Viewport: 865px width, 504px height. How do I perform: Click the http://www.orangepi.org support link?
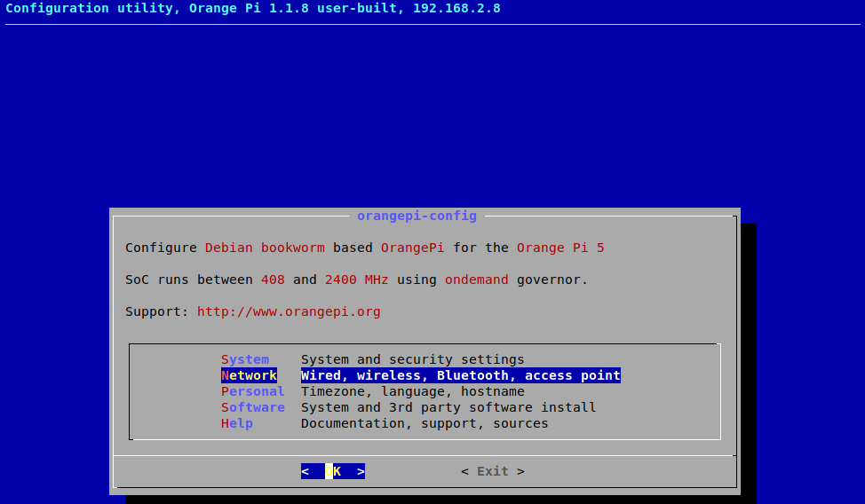click(289, 311)
